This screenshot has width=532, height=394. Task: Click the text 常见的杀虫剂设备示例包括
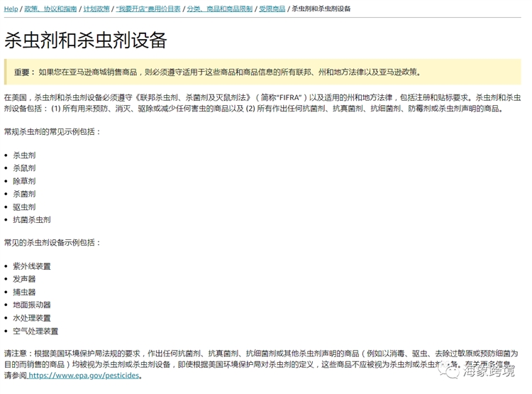point(52,243)
